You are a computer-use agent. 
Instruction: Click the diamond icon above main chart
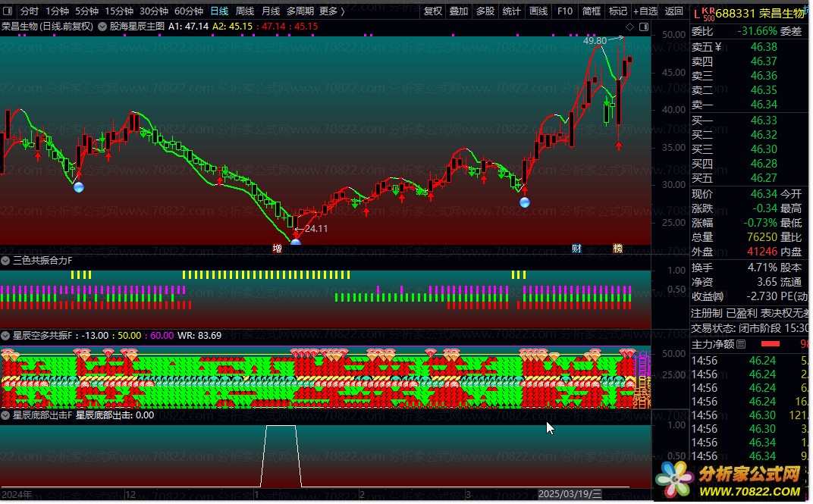[629, 27]
